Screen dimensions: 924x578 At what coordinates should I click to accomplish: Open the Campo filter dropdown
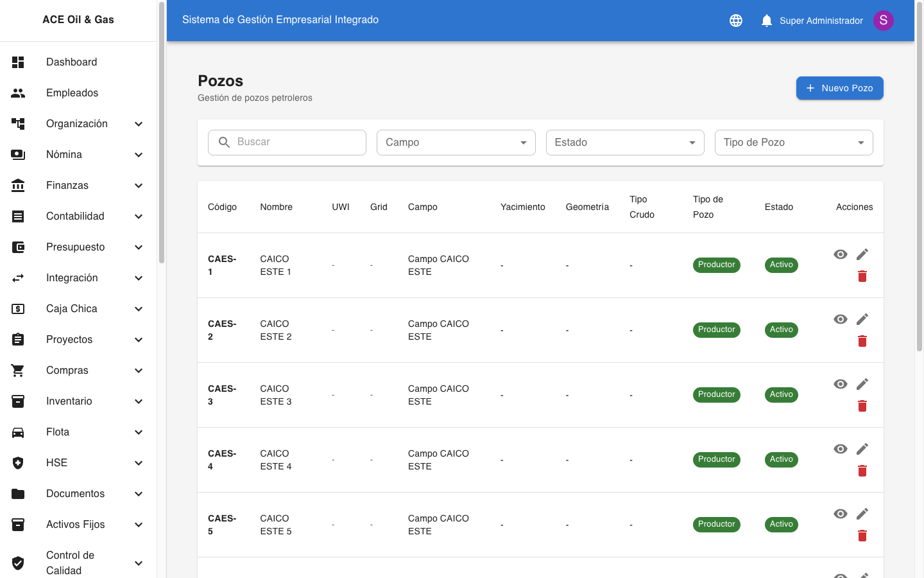(x=456, y=143)
